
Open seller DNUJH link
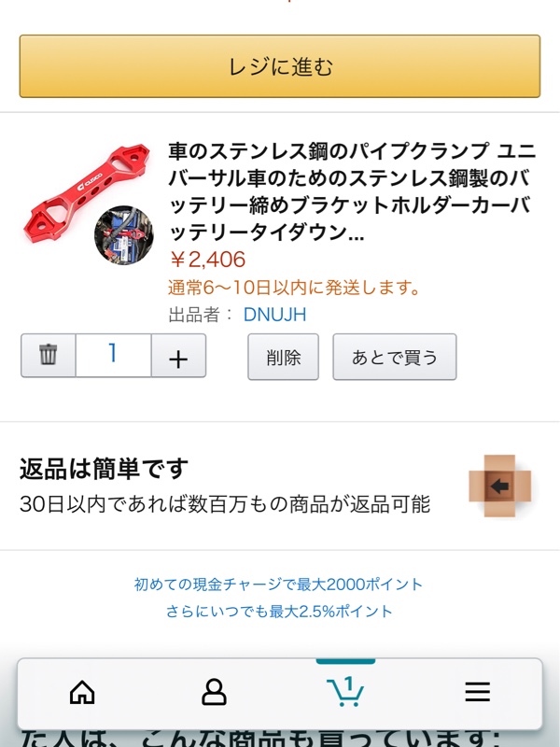pyautogui.click(x=274, y=315)
